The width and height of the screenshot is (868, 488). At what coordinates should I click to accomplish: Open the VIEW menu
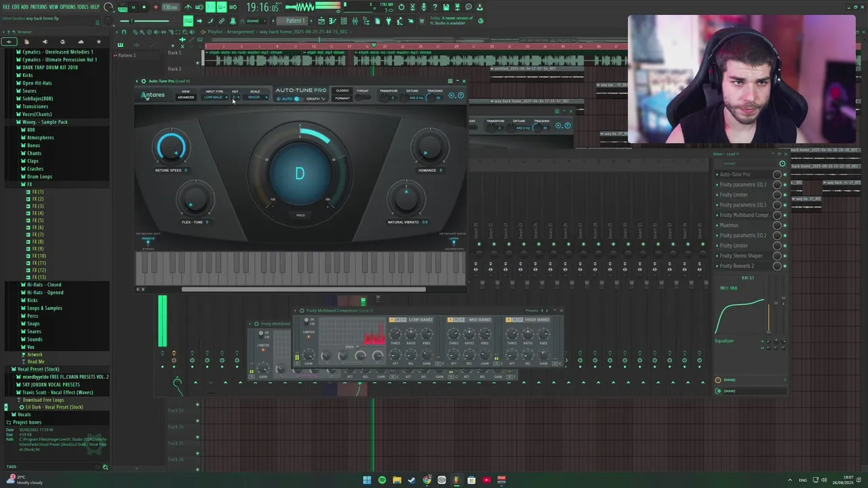54,7
